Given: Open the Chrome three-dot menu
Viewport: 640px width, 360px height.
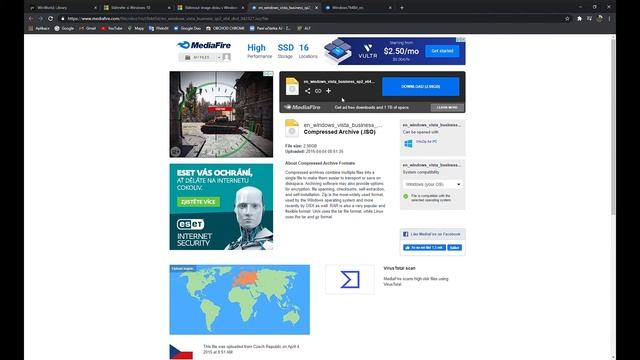Looking at the screenshot, I should point(609,18).
